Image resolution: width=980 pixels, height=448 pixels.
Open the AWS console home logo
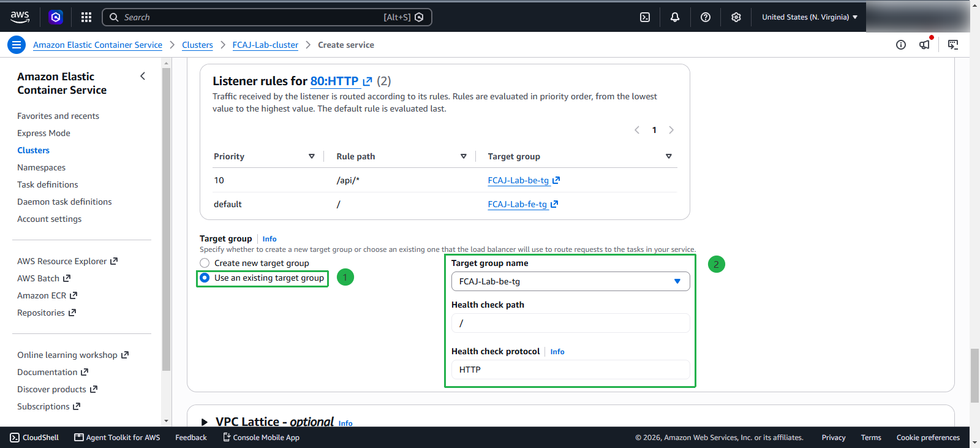click(20, 17)
